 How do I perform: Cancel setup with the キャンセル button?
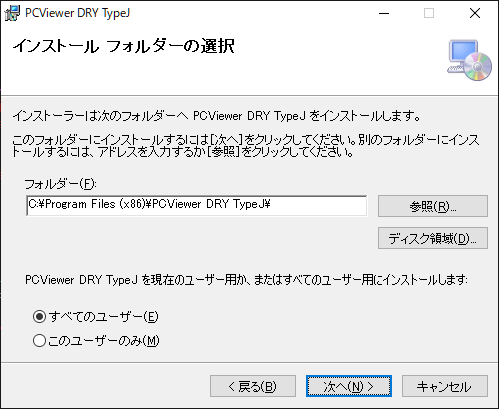(445, 386)
